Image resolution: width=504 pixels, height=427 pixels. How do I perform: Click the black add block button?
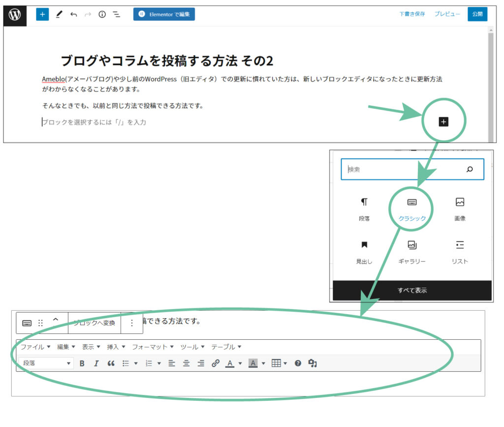[x=443, y=122]
